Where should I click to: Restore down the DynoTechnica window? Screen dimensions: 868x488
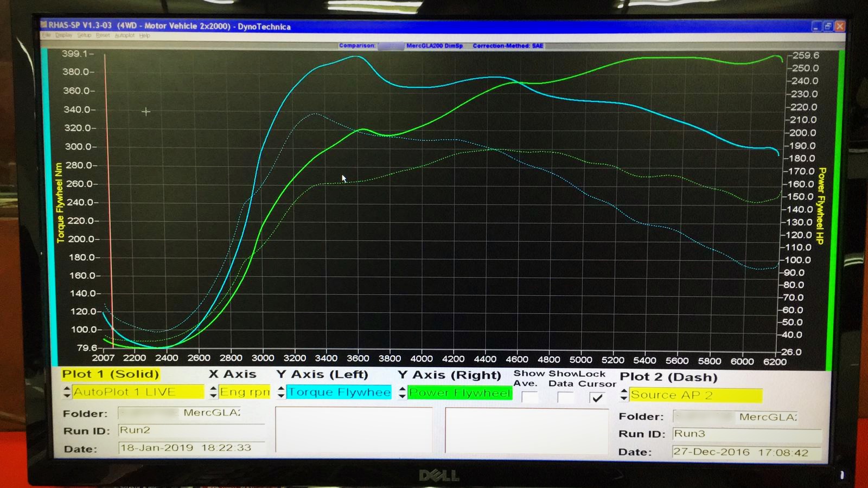(828, 26)
